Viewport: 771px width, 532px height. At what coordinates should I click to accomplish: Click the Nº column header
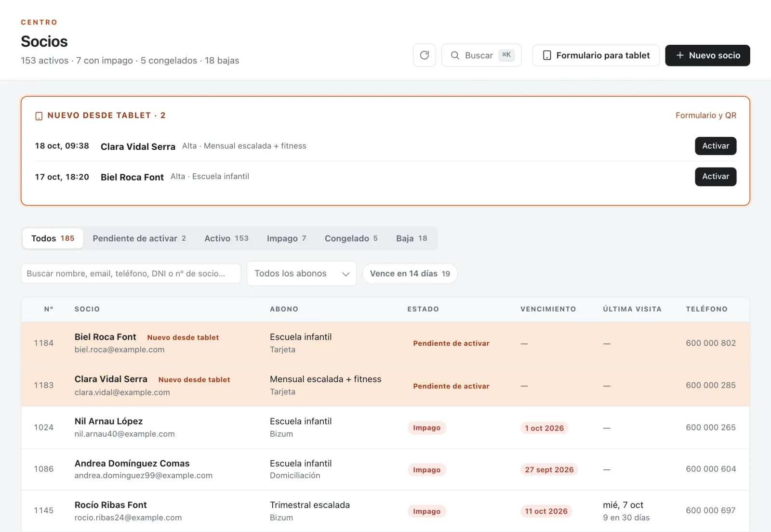click(x=49, y=309)
